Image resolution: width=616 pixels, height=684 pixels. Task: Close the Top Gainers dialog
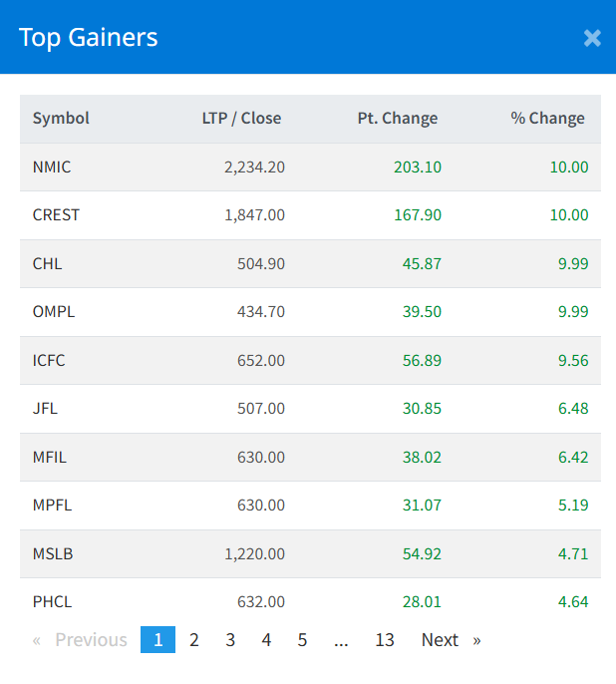point(592,38)
